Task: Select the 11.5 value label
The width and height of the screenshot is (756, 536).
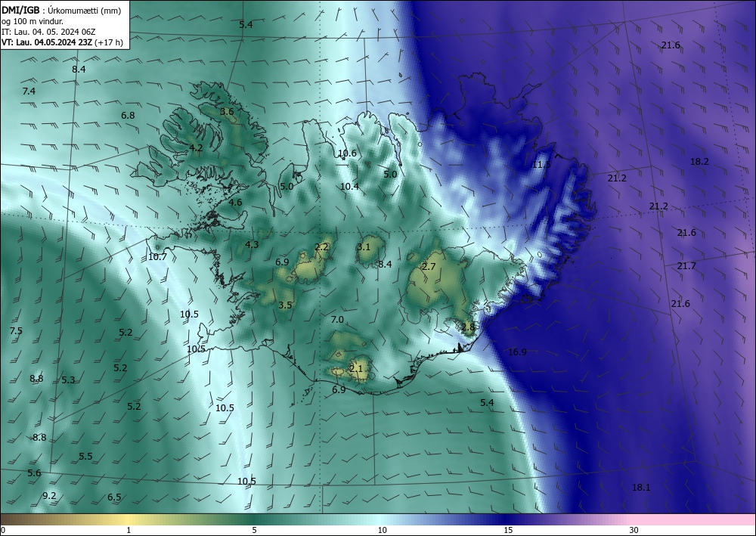Action: pos(541,165)
